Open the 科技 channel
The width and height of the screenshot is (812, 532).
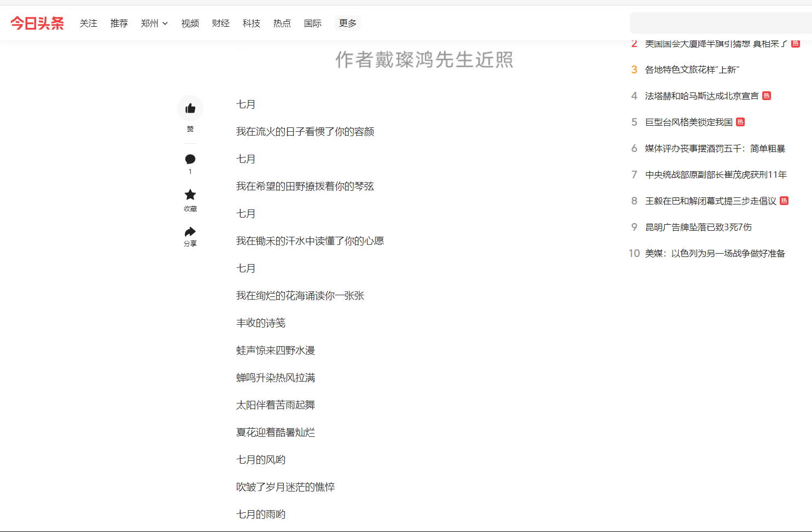(252, 23)
